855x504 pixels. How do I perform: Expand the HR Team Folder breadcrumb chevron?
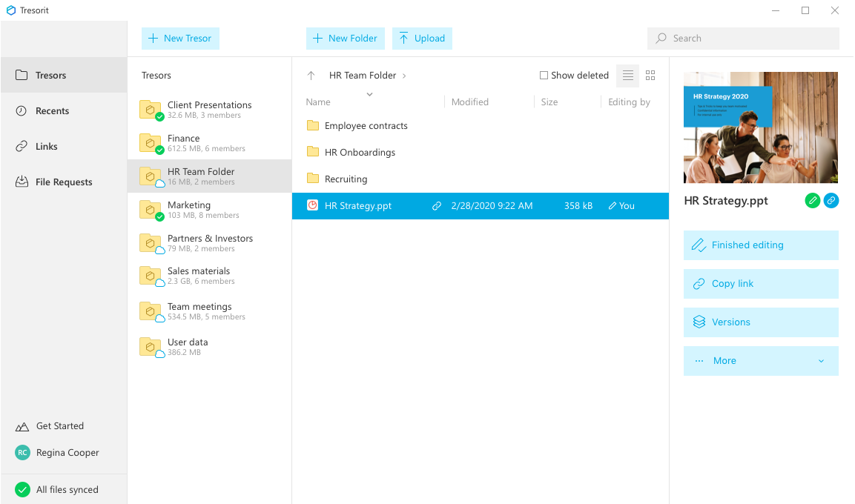(x=404, y=76)
